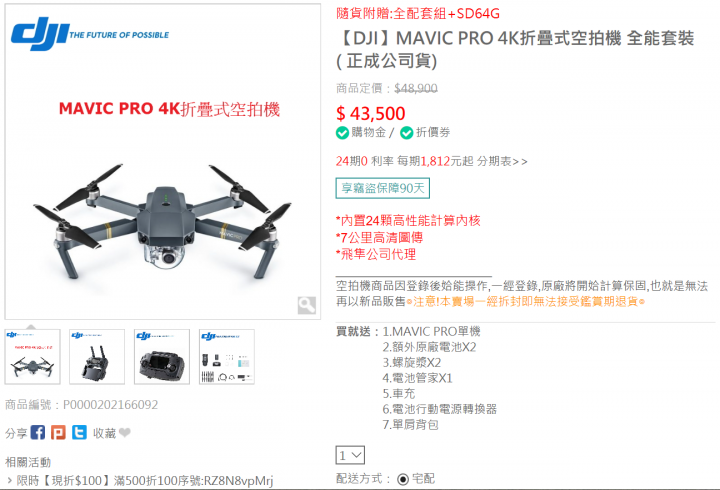Click the main Mavic Pro drone image

click(163, 161)
